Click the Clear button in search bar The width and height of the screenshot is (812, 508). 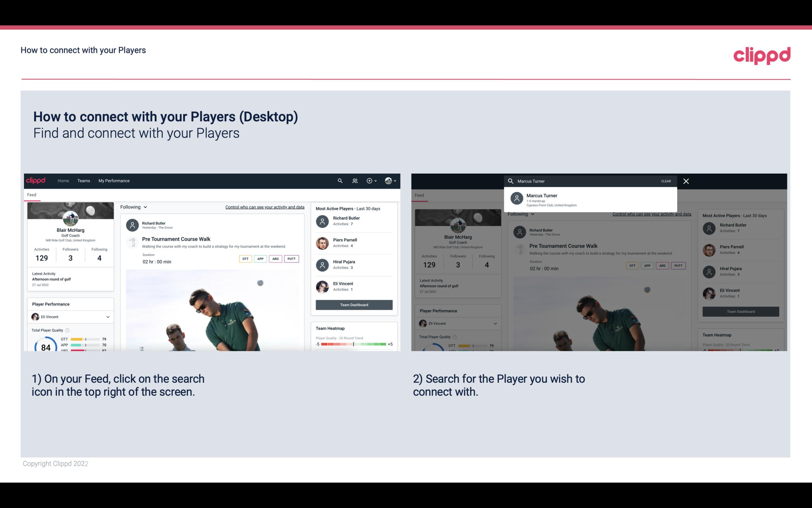tap(666, 180)
